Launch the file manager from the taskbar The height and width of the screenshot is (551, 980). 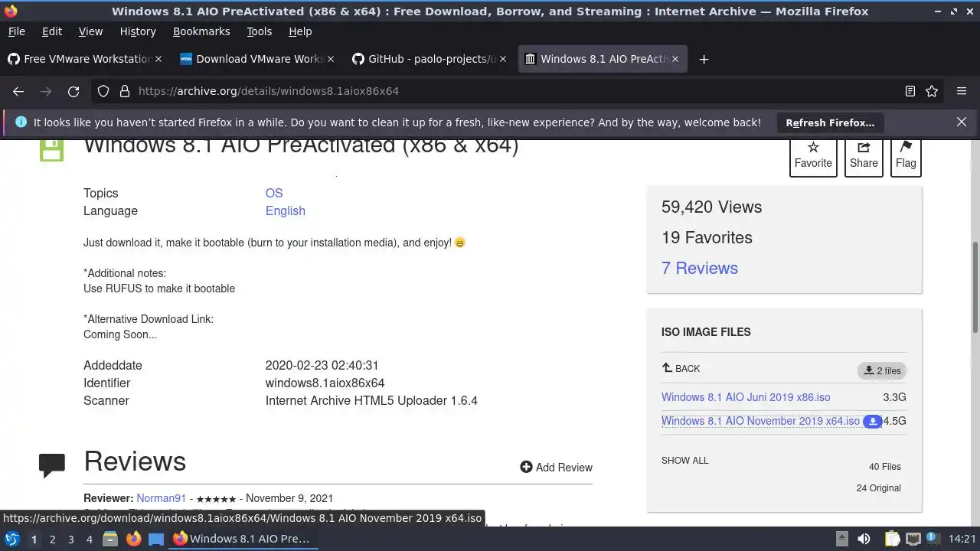coord(110,539)
